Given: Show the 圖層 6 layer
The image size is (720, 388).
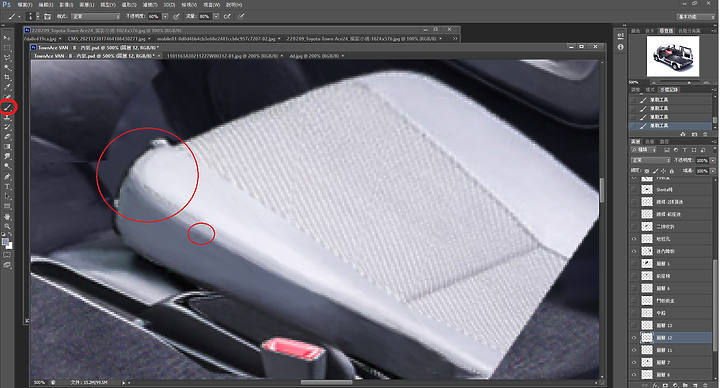Looking at the screenshot, I should click(x=634, y=288).
